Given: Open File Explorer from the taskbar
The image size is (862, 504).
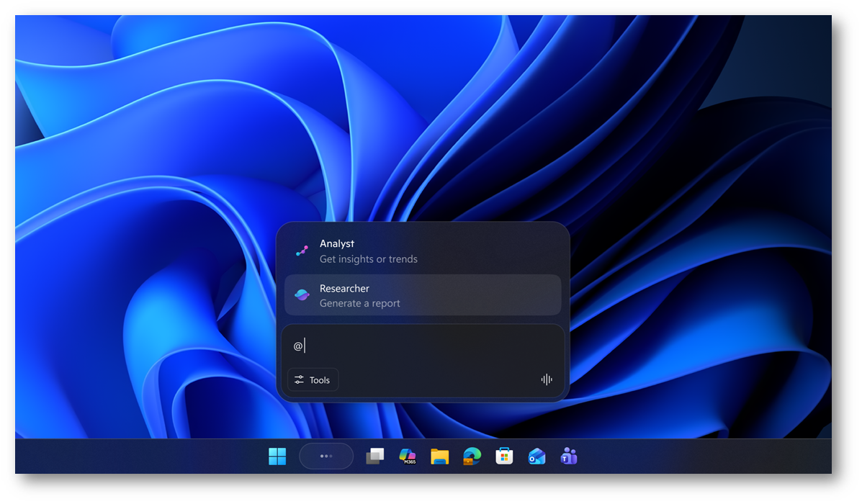Looking at the screenshot, I should [x=439, y=456].
